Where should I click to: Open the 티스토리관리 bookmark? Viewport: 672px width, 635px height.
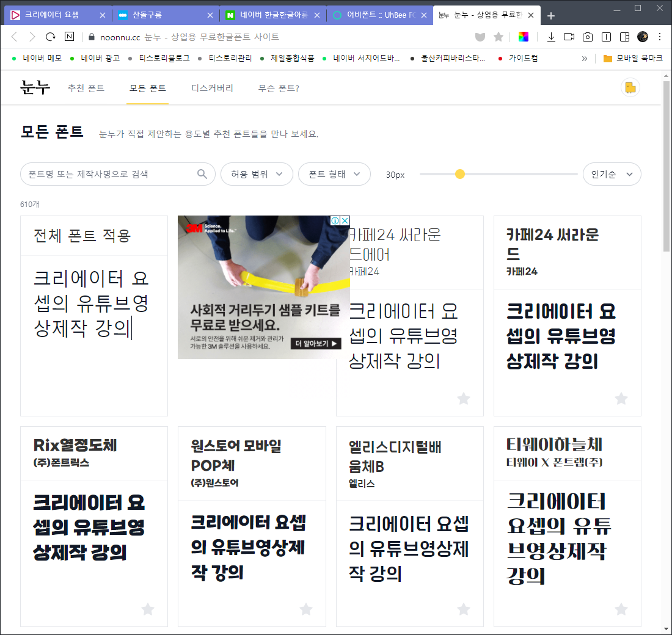225,58
